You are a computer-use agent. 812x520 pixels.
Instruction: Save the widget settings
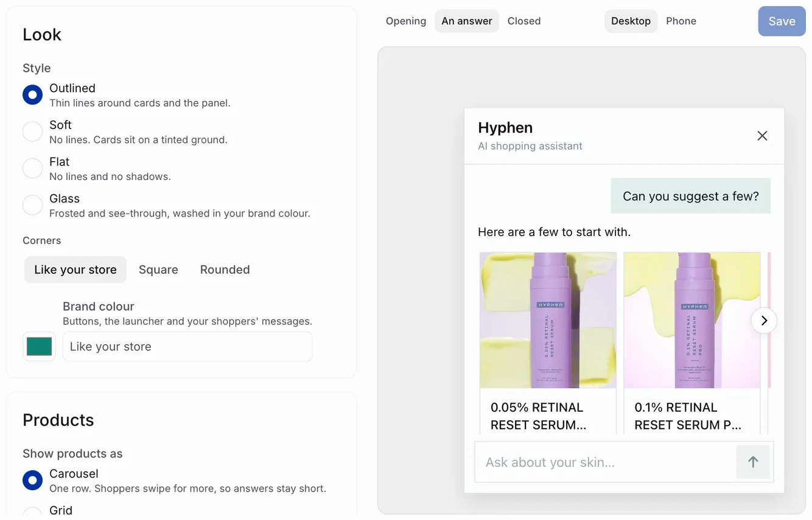(x=782, y=21)
